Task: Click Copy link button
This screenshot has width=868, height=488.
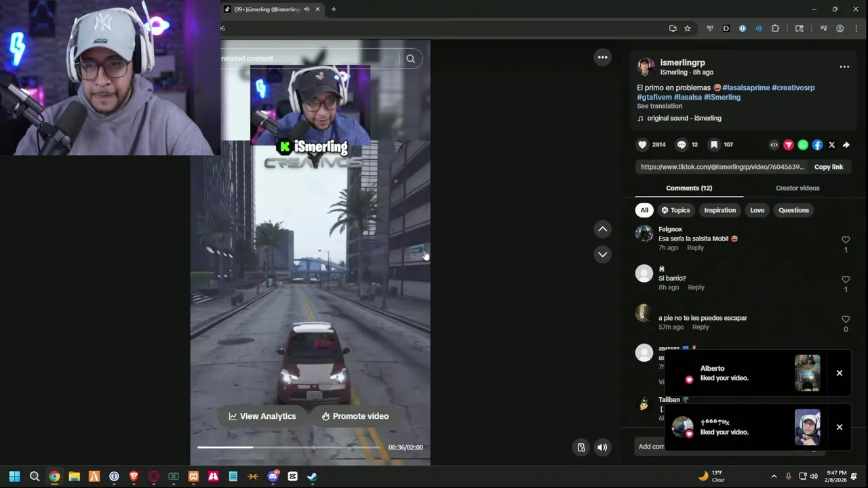Action: 829,167
